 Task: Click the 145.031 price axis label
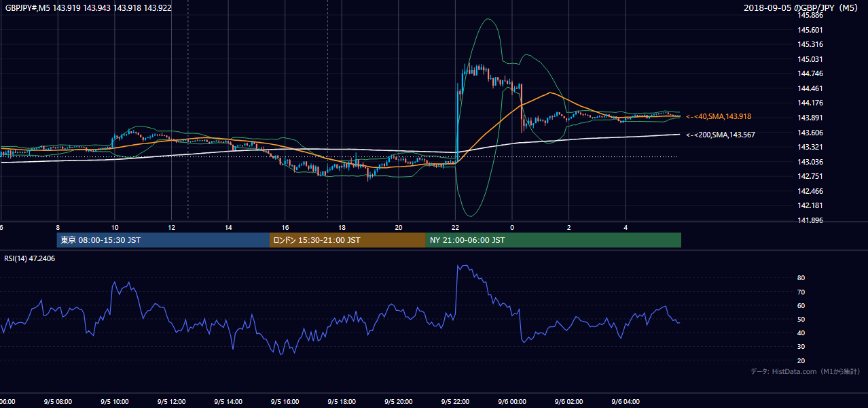point(810,59)
